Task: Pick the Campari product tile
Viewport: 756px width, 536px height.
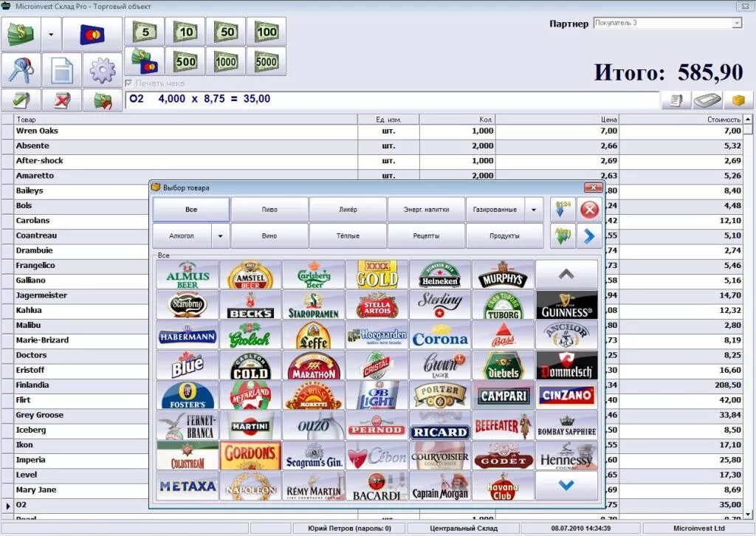Action: click(x=504, y=395)
